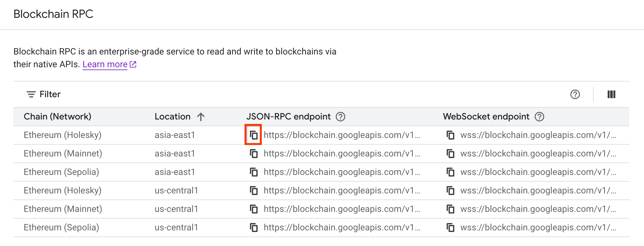Open the Learn more link
Image resolution: width=644 pixels, height=246 pixels.
tap(105, 64)
